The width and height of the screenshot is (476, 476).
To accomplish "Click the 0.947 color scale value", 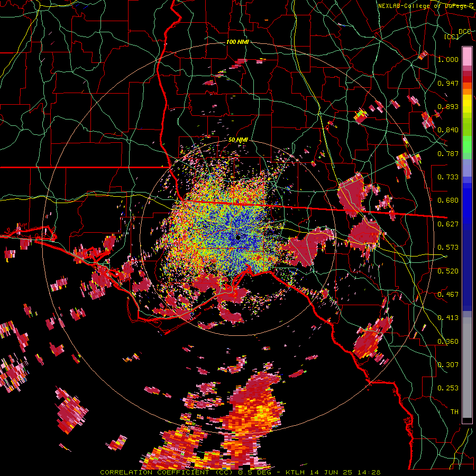I will click(x=448, y=83).
